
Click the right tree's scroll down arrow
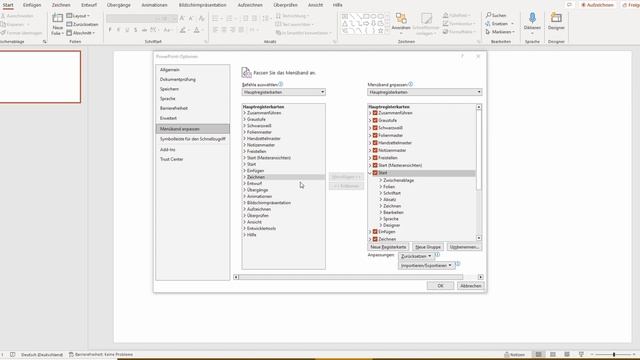click(479, 238)
